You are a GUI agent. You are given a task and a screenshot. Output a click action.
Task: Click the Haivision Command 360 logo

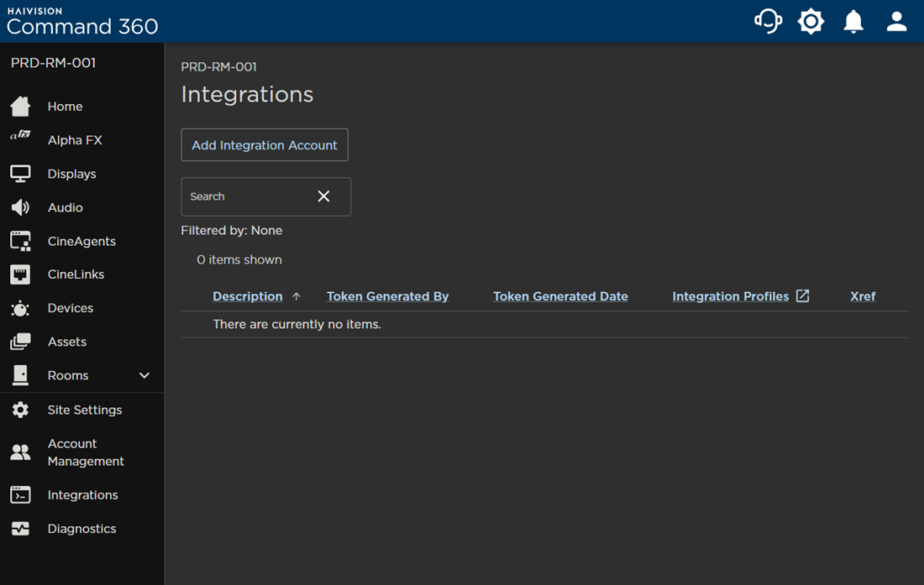point(82,21)
